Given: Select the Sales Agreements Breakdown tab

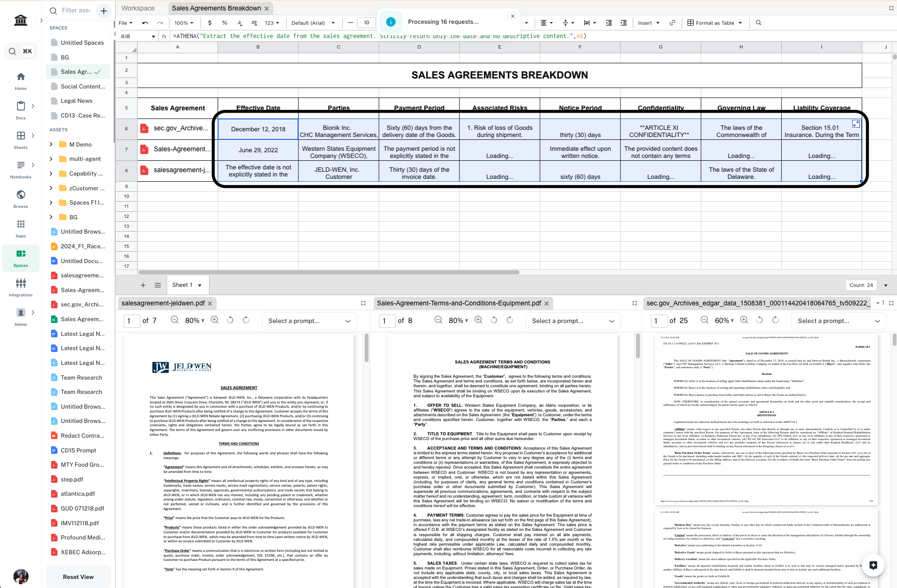Looking at the screenshot, I should pyautogui.click(x=216, y=8).
